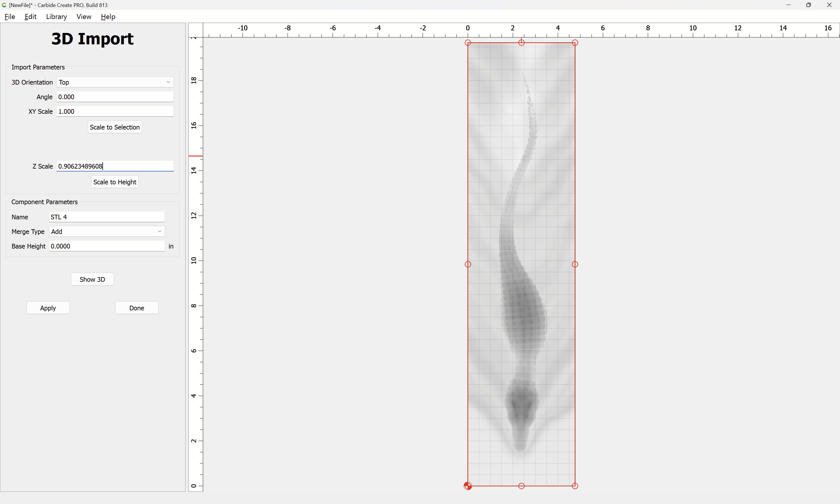Click the bottom-left origin handle of the model
Viewport: 840px width, 504px height.
coord(468,486)
